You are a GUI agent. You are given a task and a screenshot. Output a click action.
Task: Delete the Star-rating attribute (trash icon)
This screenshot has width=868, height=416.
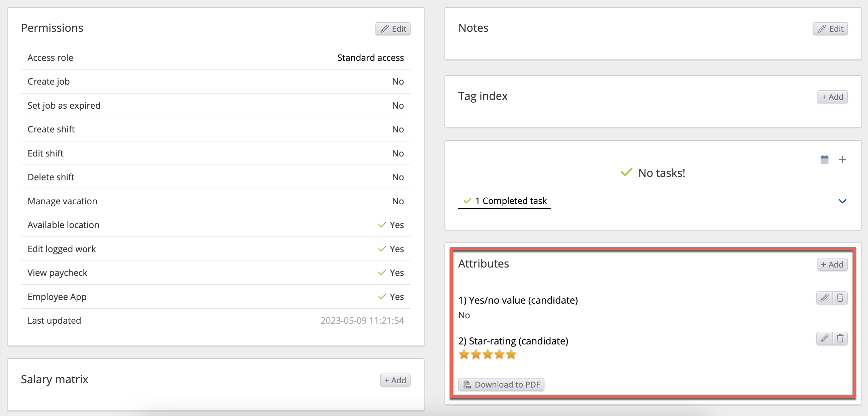click(x=840, y=338)
